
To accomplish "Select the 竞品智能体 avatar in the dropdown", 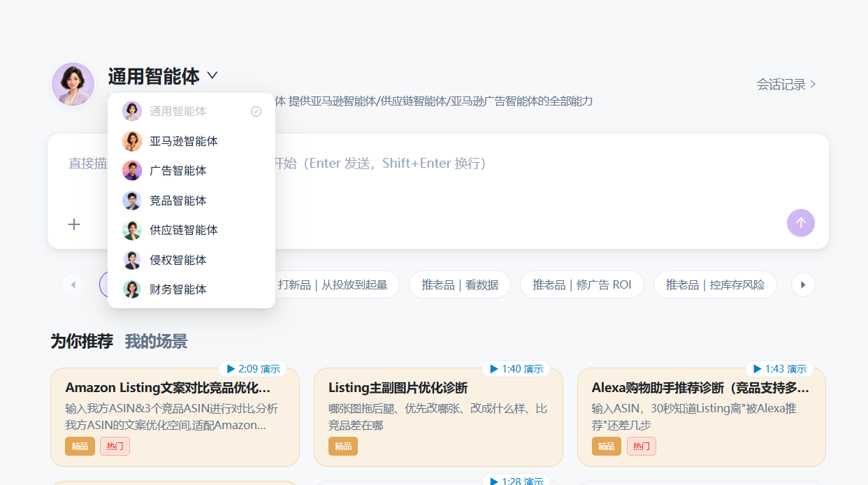I will 132,201.
